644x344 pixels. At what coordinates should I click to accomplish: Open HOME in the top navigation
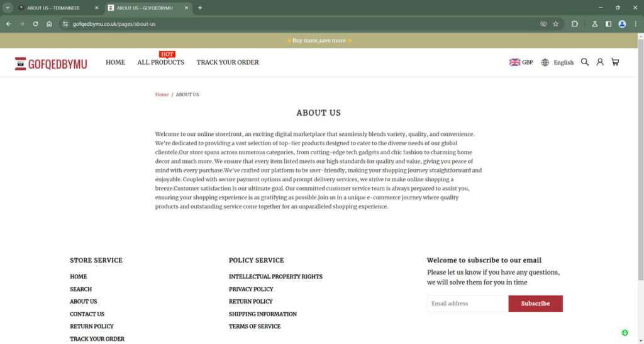pyautogui.click(x=116, y=62)
